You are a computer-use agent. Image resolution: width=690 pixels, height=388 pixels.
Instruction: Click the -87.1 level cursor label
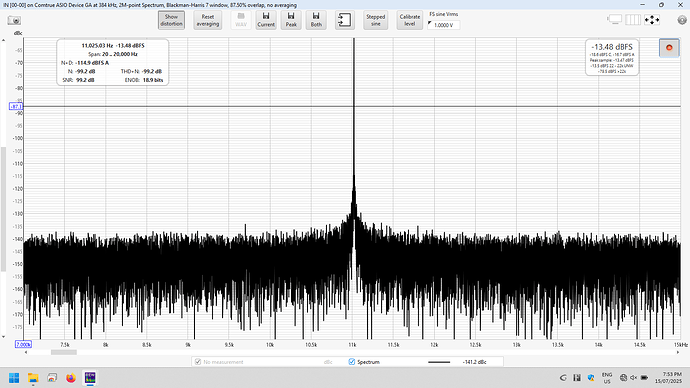[16, 106]
